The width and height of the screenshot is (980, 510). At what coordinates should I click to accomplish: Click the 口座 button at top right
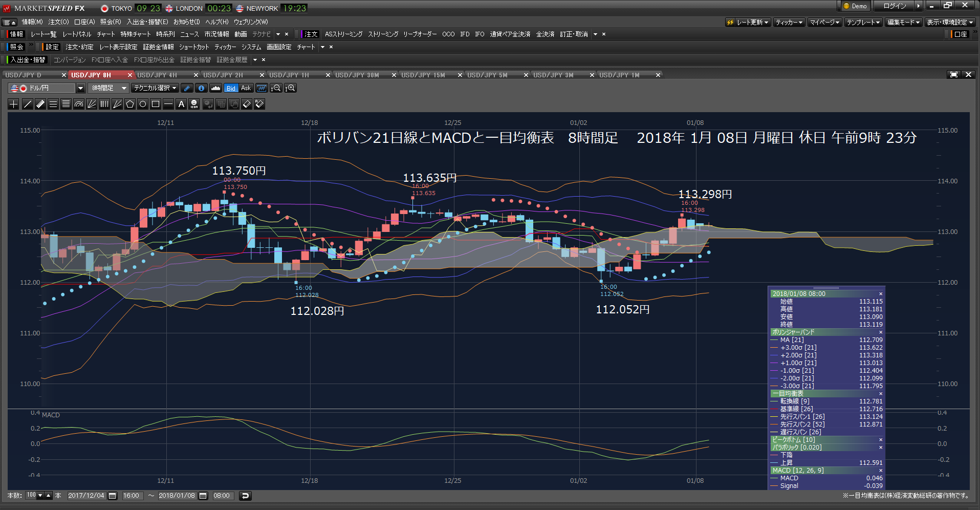(961, 34)
